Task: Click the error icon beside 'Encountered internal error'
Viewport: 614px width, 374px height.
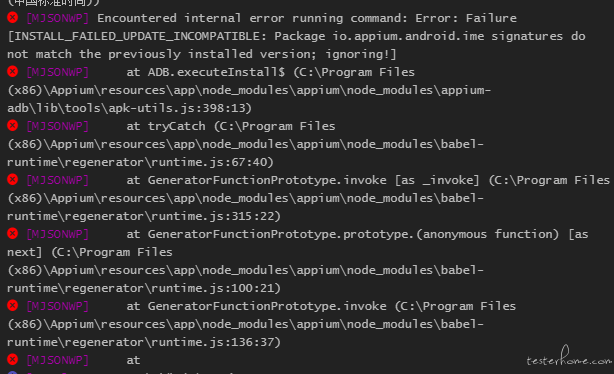Action: tap(13, 17)
